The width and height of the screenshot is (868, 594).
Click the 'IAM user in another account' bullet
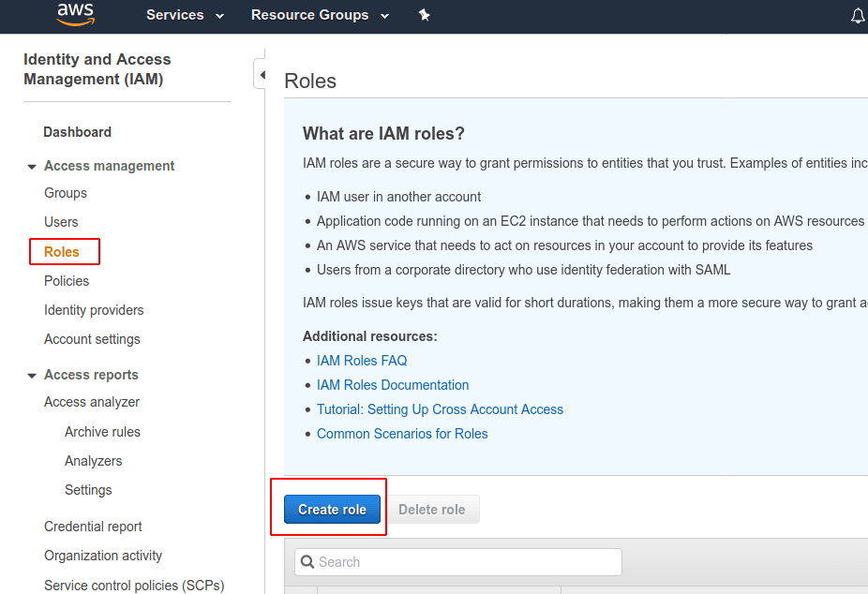(x=398, y=197)
